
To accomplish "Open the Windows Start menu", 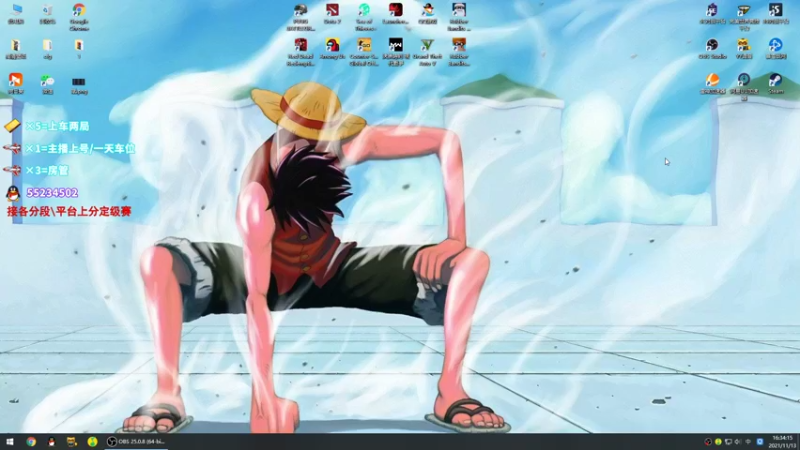I will pos(10,442).
